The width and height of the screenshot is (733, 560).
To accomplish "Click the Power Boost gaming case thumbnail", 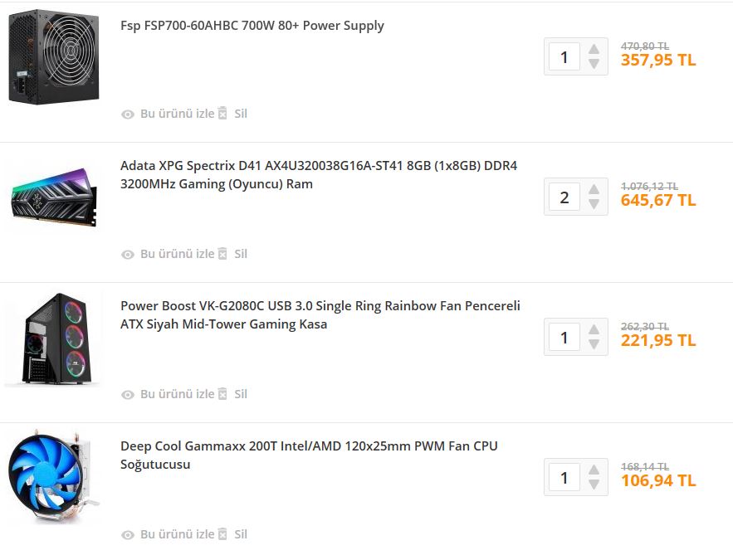I will click(x=53, y=338).
